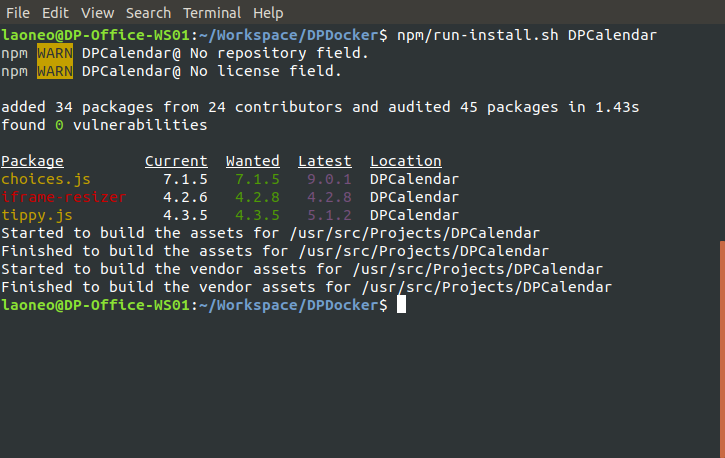This screenshot has height=458, width=725.
Task: Click the Wanted column header
Action: (252, 161)
